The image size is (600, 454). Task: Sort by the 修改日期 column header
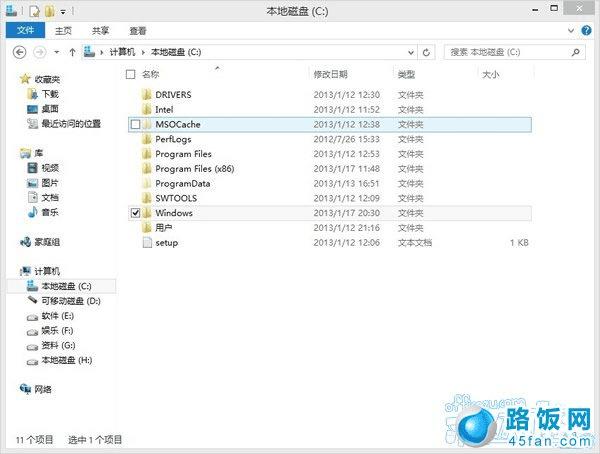click(331, 74)
